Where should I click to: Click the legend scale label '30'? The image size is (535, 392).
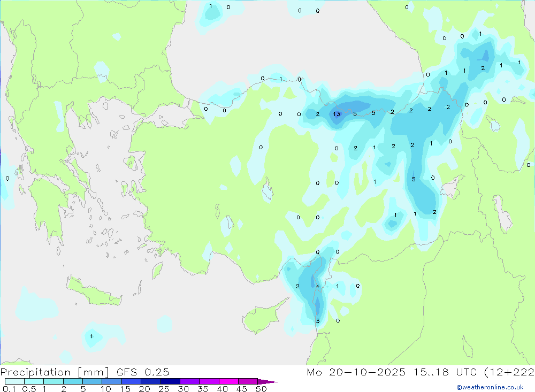(x=184, y=389)
